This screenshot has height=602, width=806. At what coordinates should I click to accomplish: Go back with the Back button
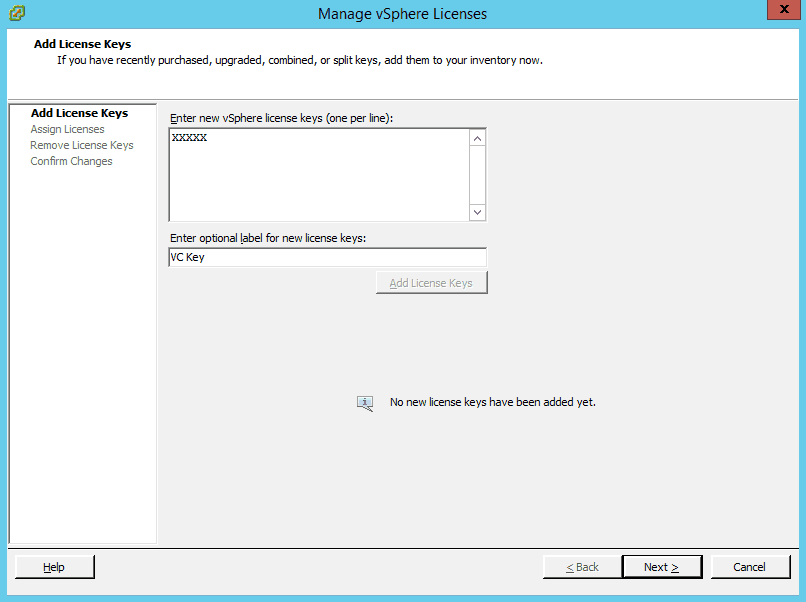582,567
